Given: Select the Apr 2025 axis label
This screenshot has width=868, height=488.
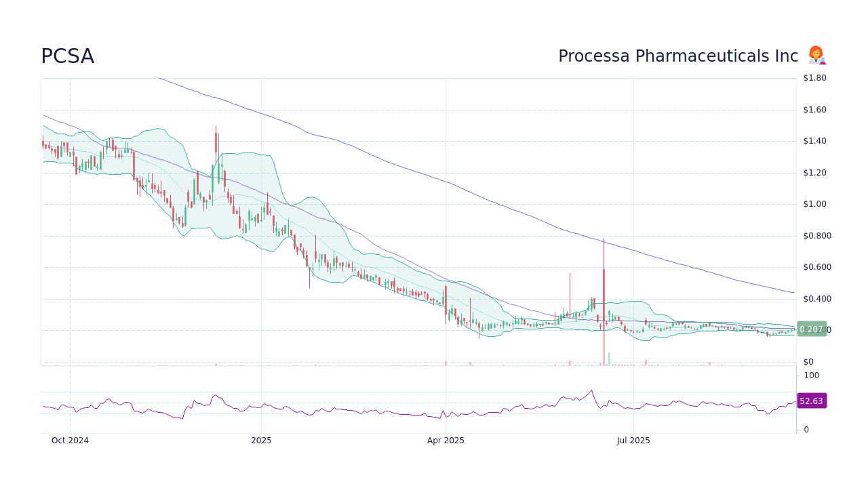Looking at the screenshot, I should (446, 441).
